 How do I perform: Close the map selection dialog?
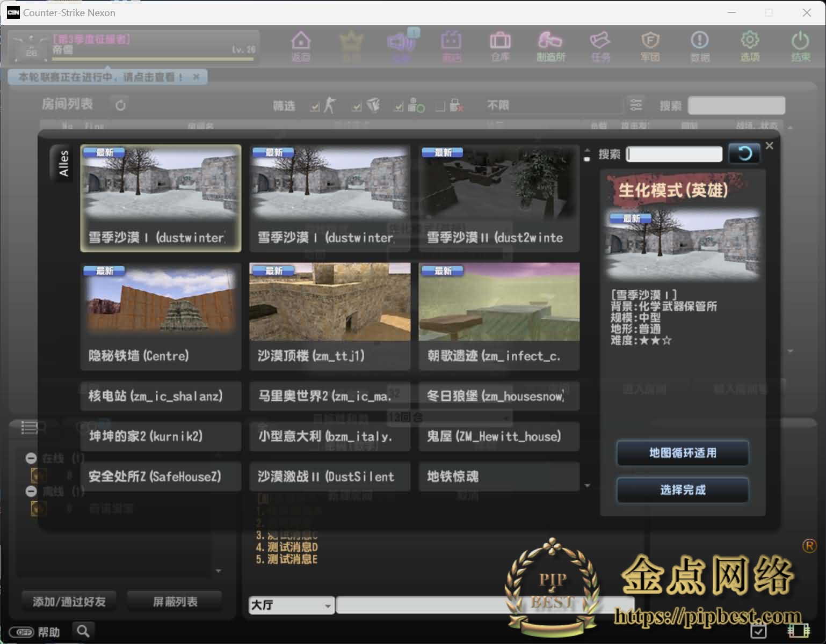click(x=769, y=145)
